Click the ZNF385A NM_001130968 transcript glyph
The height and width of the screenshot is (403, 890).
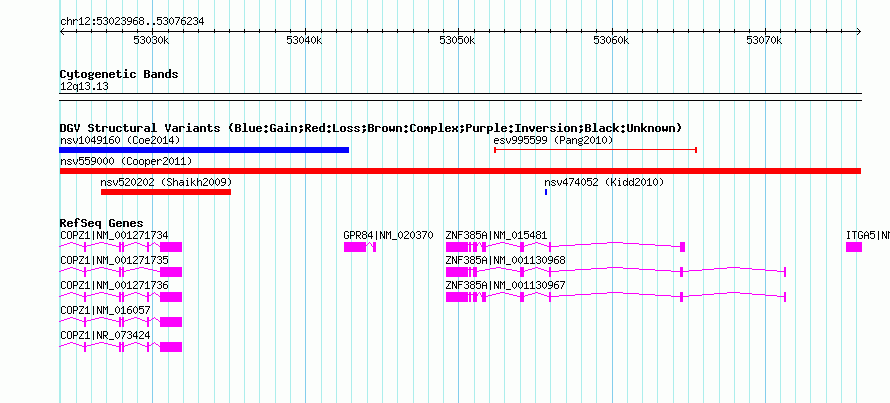click(616, 272)
